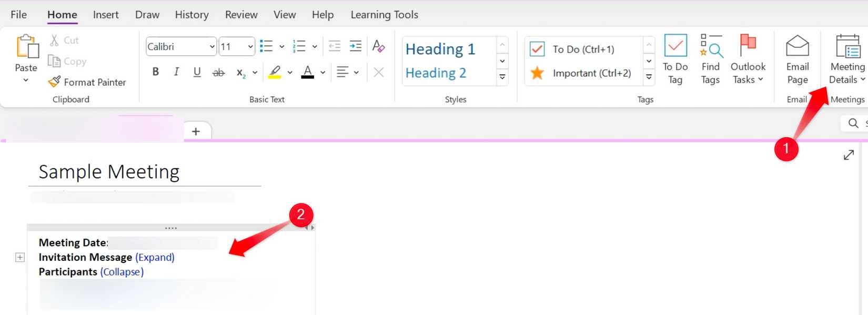Click the plus expander beside Invitation Message
The height and width of the screenshot is (315, 868).
point(20,257)
